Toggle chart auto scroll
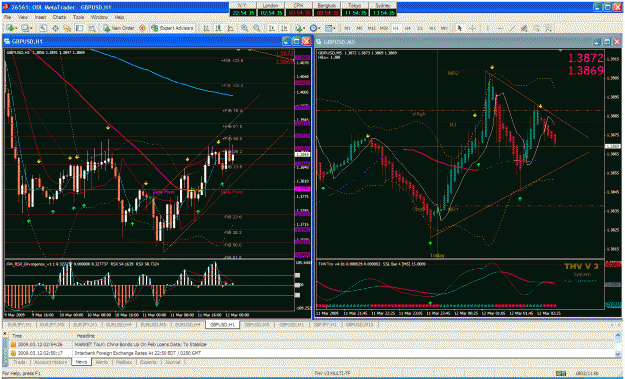 [x=271, y=28]
